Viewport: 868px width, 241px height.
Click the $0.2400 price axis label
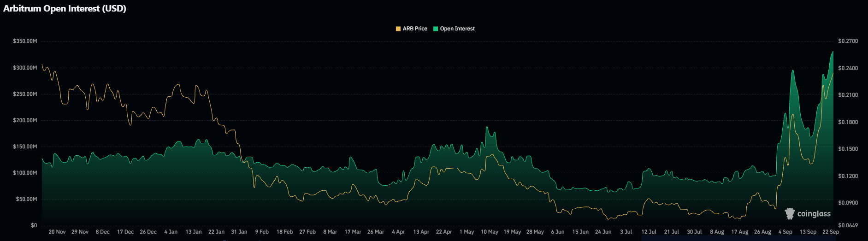(848, 68)
